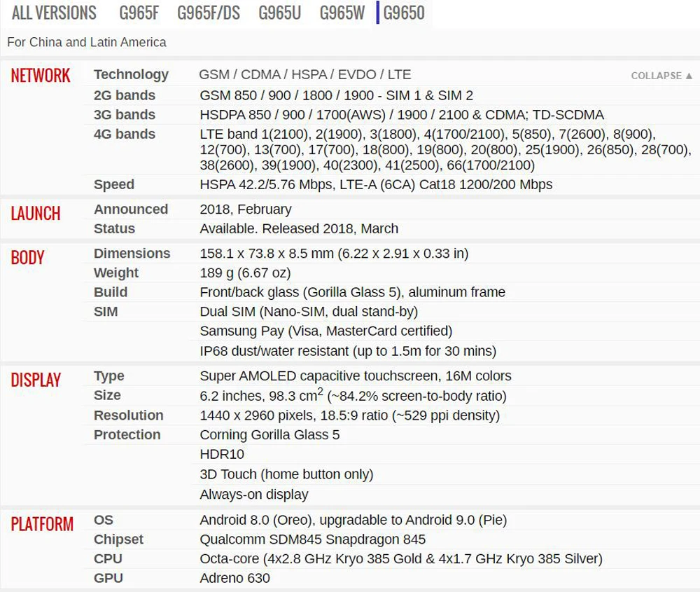View the G965W version tab

342,13
